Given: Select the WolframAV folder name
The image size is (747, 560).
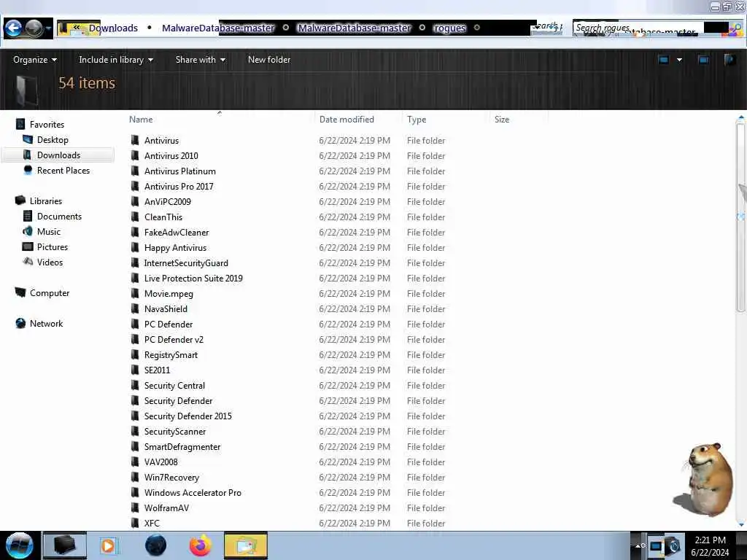Looking at the screenshot, I should pyautogui.click(x=166, y=507).
